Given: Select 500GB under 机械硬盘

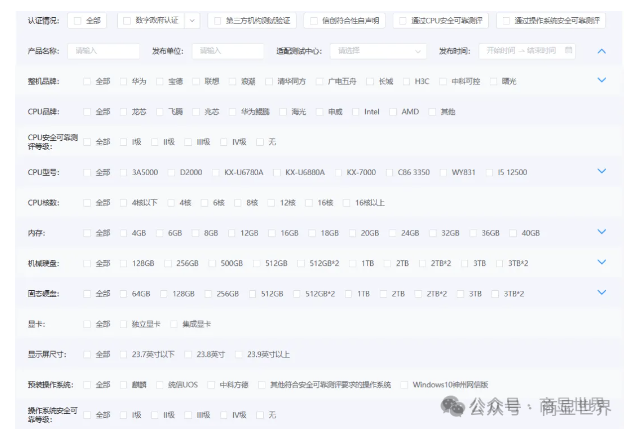Looking at the screenshot, I should [212, 263].
